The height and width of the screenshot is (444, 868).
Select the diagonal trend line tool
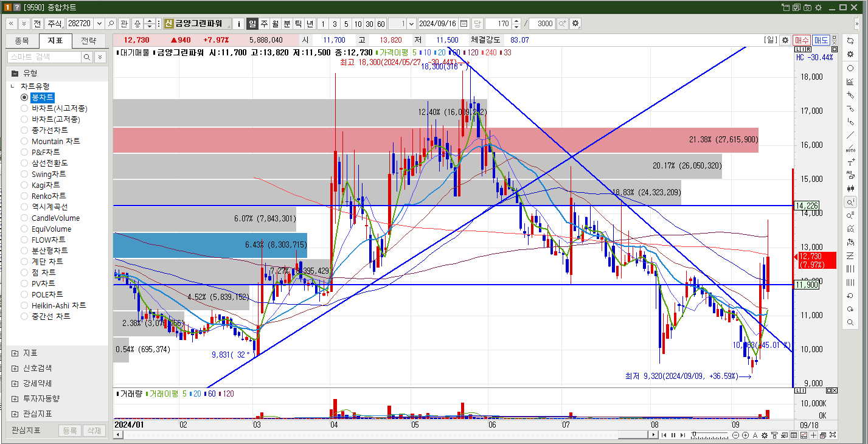(x=850, y=135)
